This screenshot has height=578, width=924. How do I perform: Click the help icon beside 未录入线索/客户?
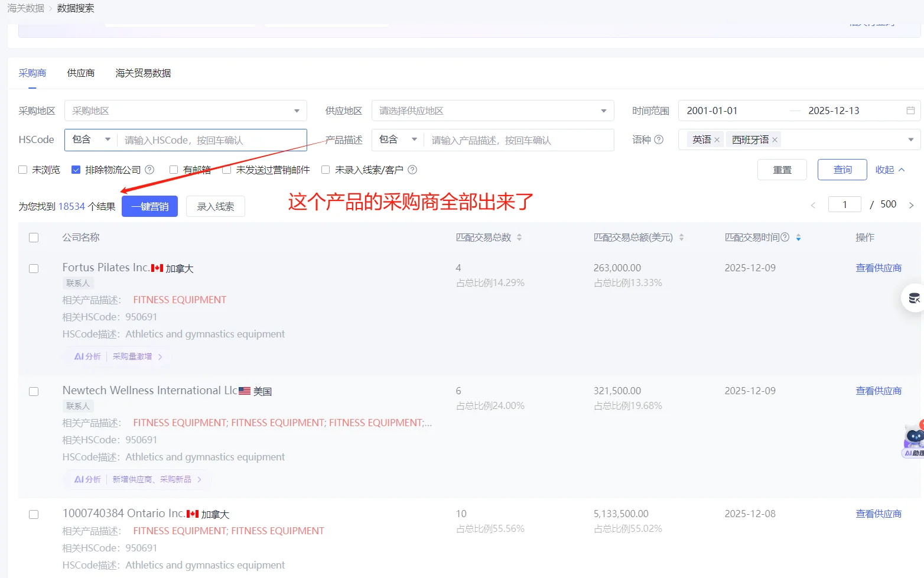click(412, 170)
